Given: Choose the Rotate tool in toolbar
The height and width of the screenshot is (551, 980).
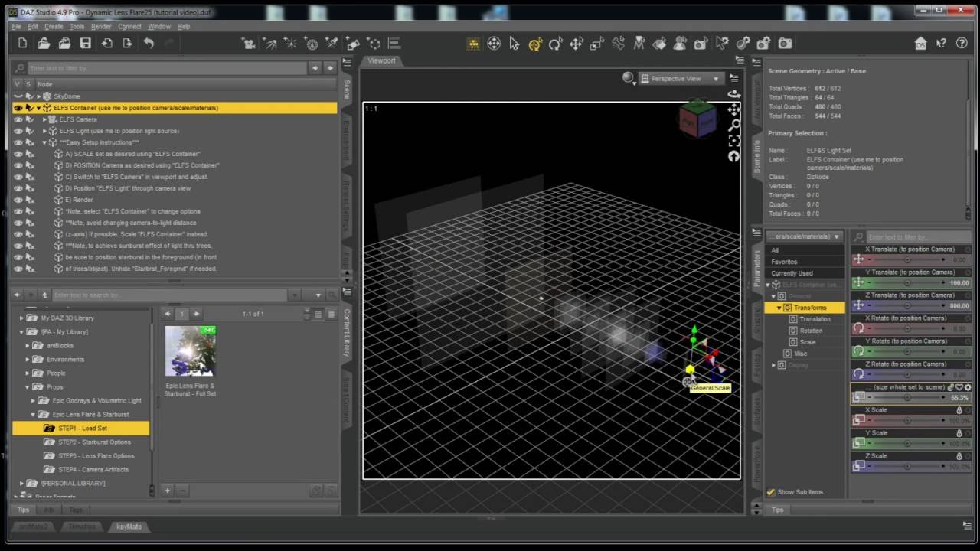Looking at the screenshot, I should pos(555,44).
